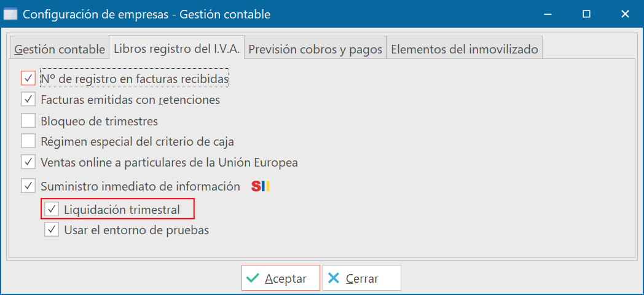Open the Previsión cobros y pagos tab
644x295 pixels.
pyautogui.click(x=315, y=49)
